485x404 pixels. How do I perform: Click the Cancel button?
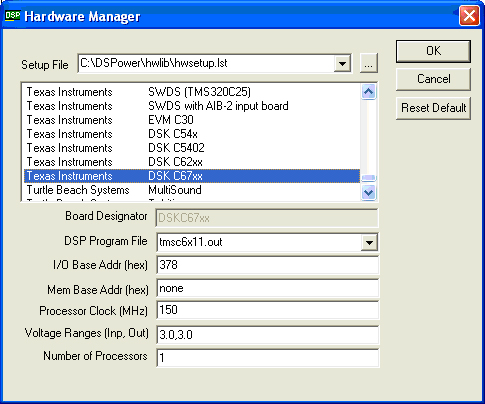point(433,79)
